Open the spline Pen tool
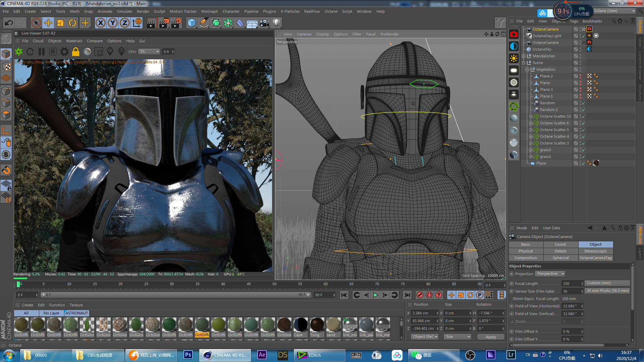The image size is (644, 362). [204, 23]
